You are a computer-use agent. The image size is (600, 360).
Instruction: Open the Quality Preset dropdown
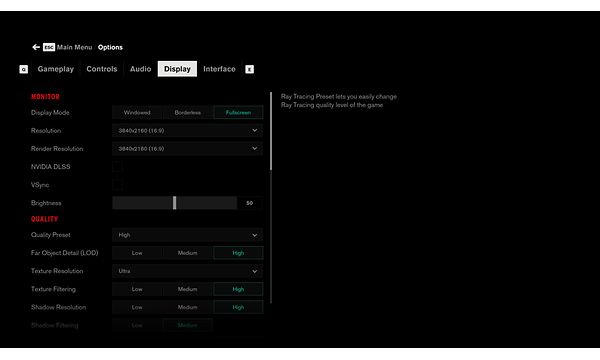point(188,235)
